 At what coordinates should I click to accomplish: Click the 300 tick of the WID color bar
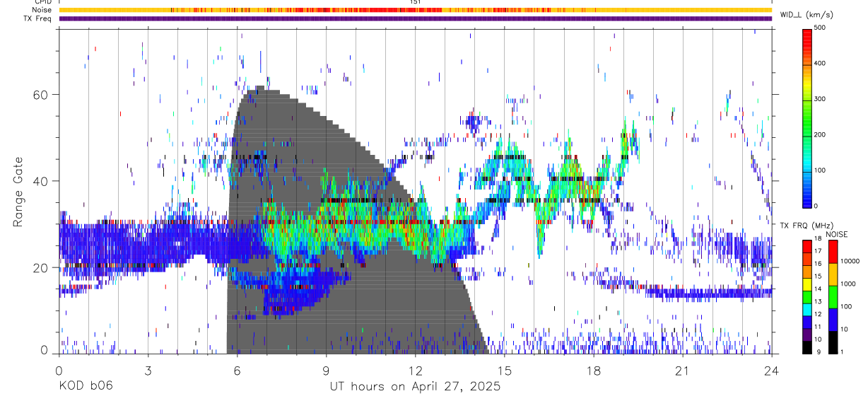(821, 99)
